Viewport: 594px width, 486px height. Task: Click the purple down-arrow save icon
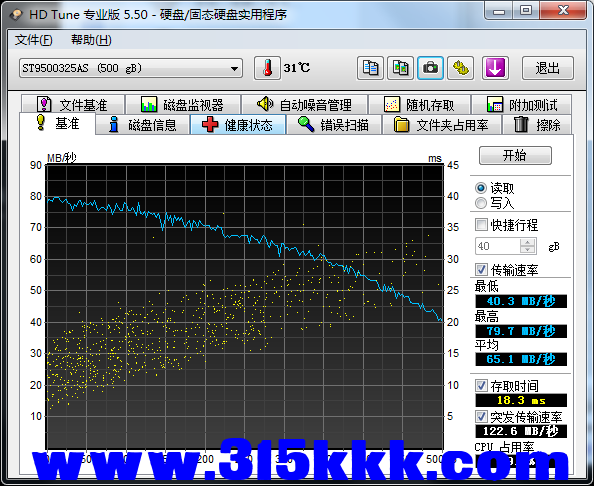coord(495,68)
